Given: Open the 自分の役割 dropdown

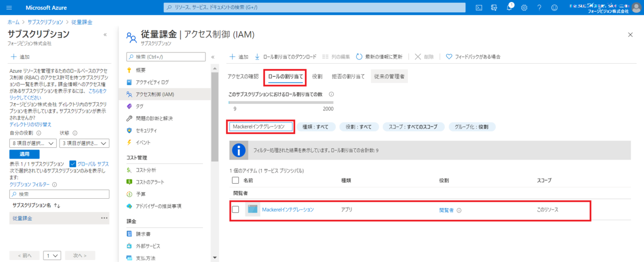Looking at the screenshot, I should tap(33, 143).
